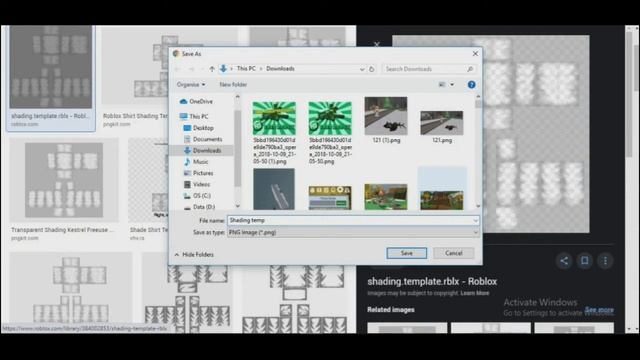Click the share icon in image preview
This screenshot has width=640, height=360.
[564, 261]
